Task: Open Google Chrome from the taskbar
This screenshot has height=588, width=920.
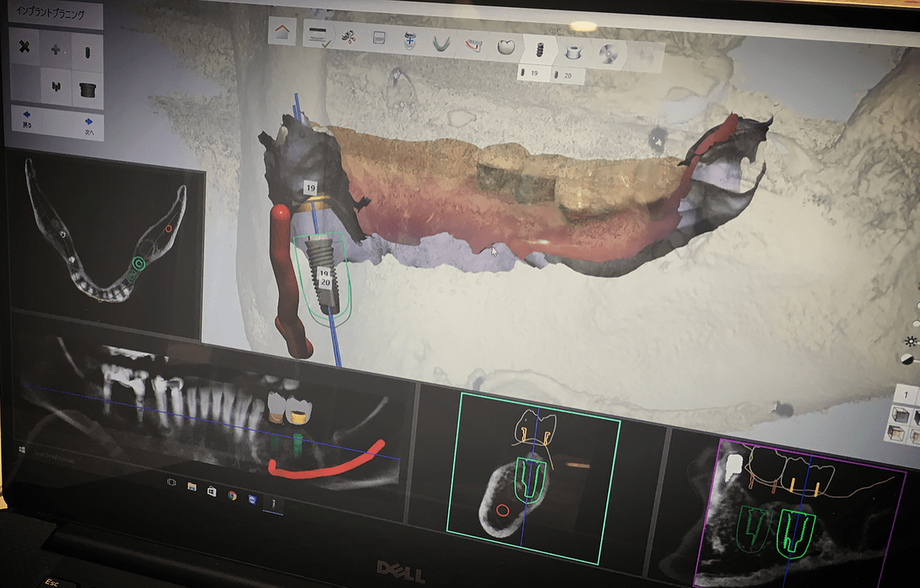Action: tap(232, 494)
